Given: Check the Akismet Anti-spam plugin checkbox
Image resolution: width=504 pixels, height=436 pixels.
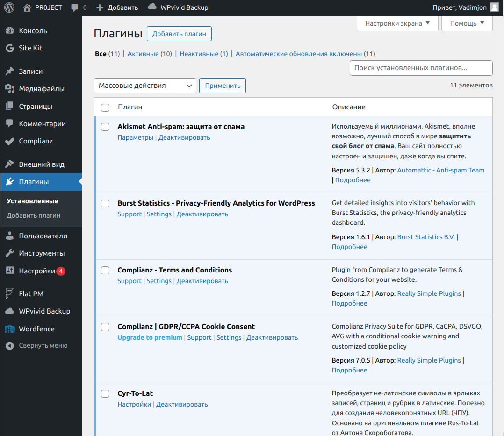Looking at the screenshot, I should [x=105, y=127].
